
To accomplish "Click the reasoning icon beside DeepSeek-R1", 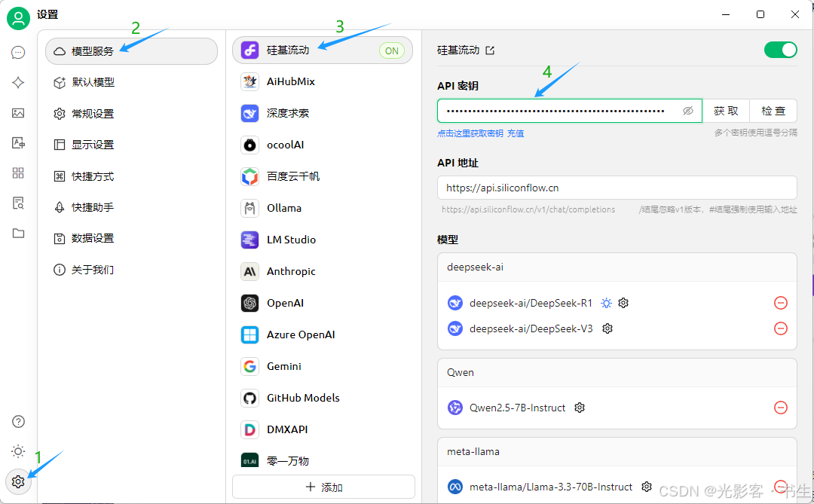I will coord(606,303).
